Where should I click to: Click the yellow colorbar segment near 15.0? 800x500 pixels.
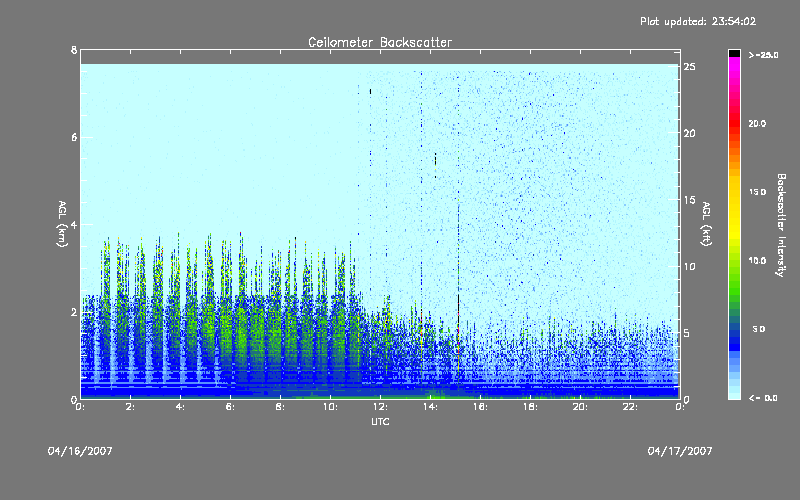pyautogui.click(x=734, y=192)
